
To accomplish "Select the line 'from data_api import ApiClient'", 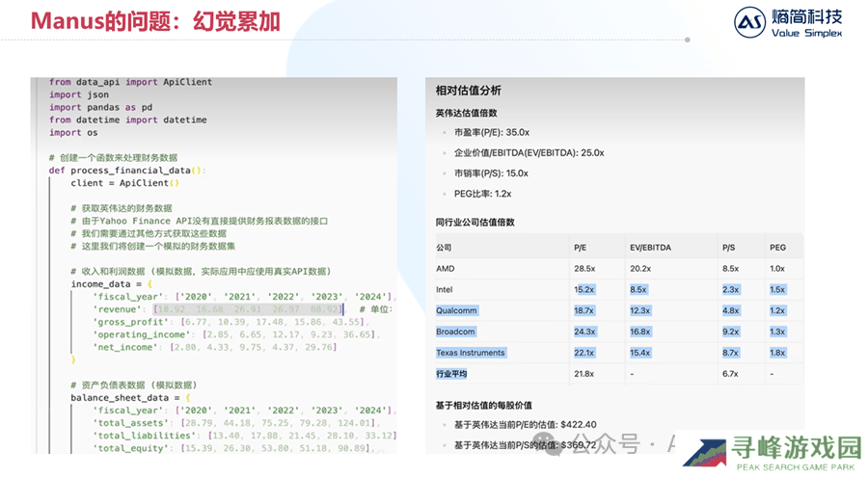I will 130,82.
